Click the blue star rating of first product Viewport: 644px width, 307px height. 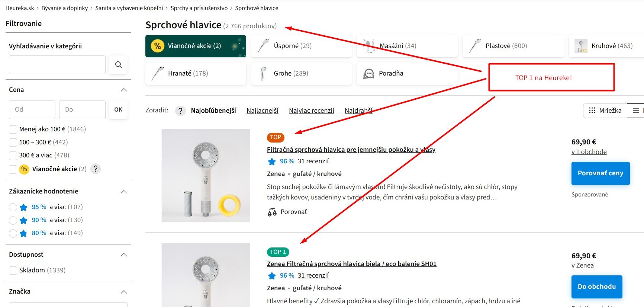pos(272,162)
